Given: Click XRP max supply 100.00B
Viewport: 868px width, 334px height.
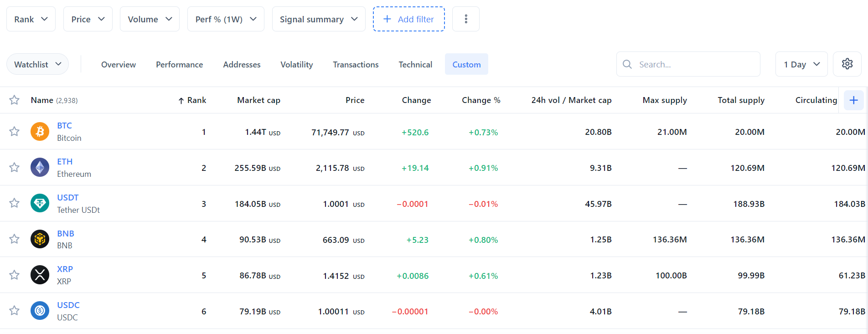Looking at the screenshot, I should 671,275.
